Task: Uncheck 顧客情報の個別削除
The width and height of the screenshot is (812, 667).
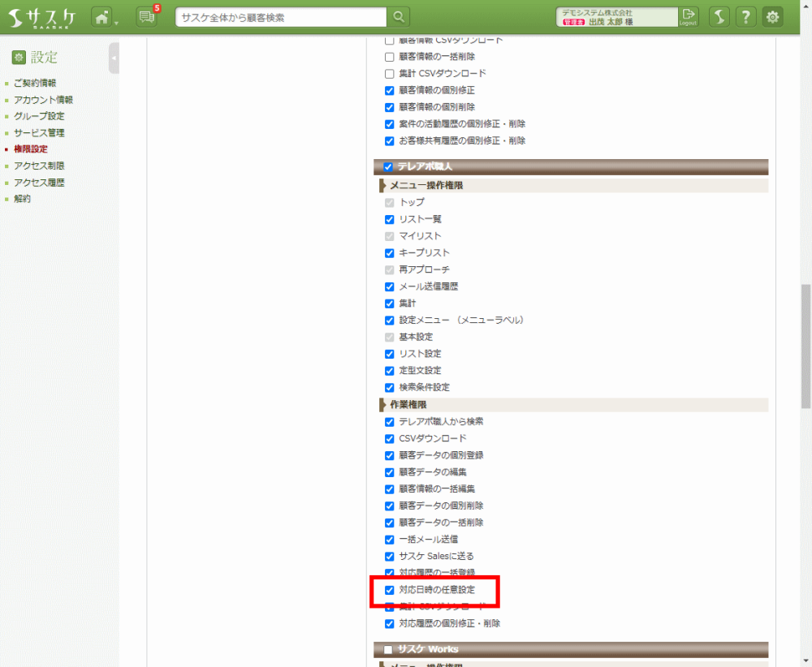Action: coord(390,107)
